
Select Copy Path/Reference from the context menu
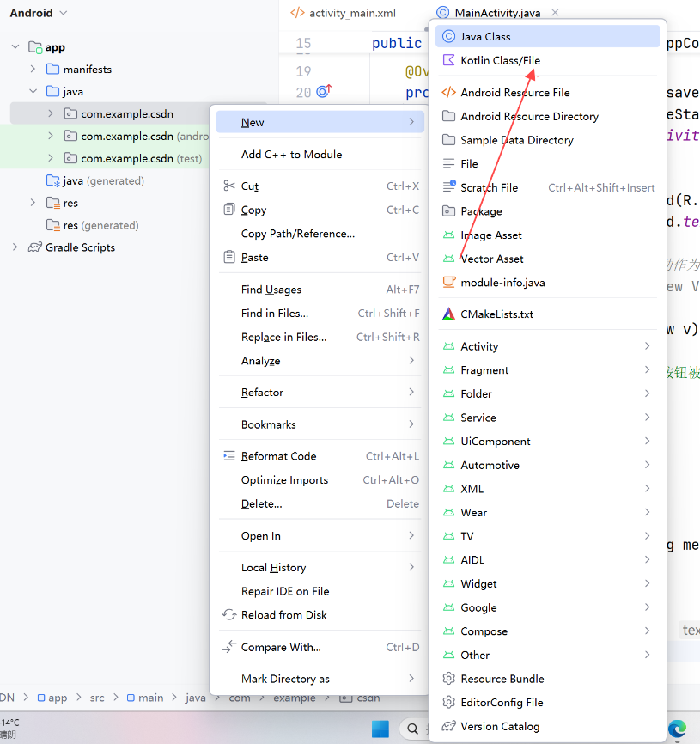tap(320, 234)
